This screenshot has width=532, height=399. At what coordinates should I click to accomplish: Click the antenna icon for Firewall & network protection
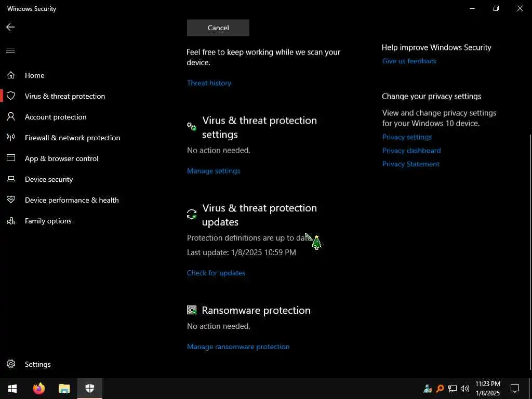point(11,137)
